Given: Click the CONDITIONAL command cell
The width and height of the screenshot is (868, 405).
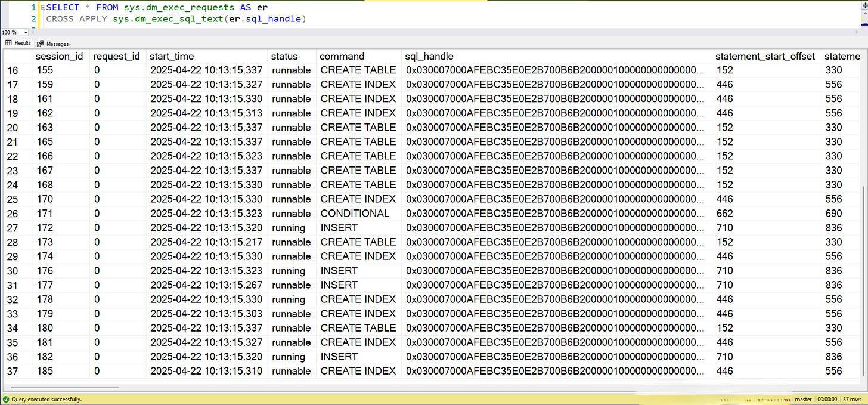Looking at the screenshot, I should pyautogui.click(x=359, y=214).
